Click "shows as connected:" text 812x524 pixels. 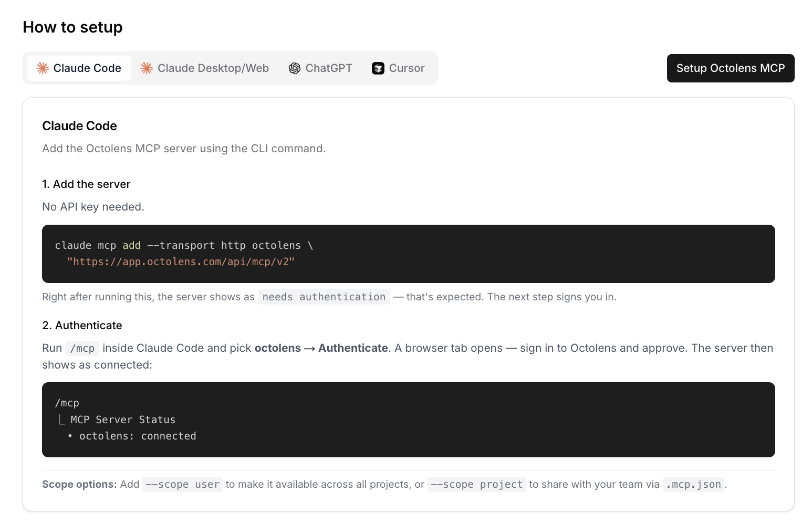pos(97,365)
